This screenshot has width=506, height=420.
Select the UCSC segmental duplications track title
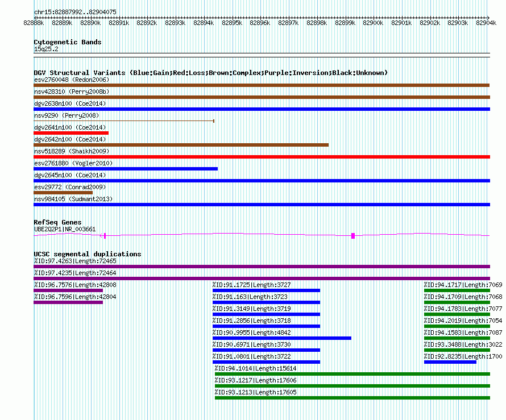point(88,254)
